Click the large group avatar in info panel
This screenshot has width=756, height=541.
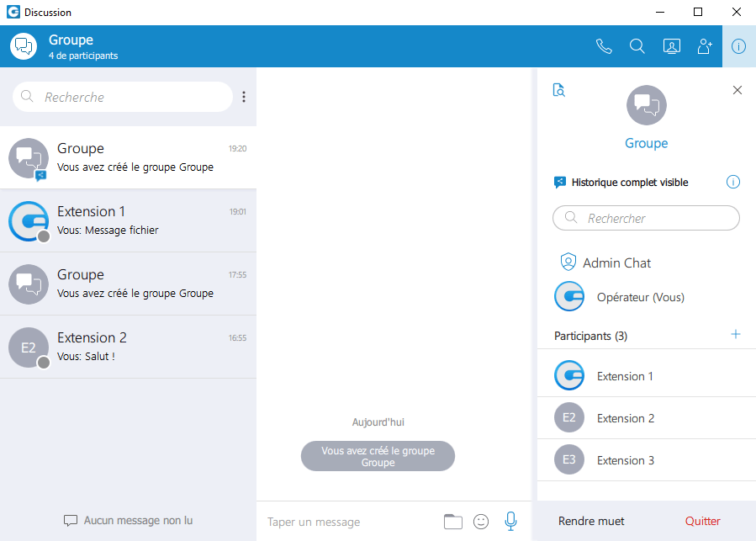647,105
